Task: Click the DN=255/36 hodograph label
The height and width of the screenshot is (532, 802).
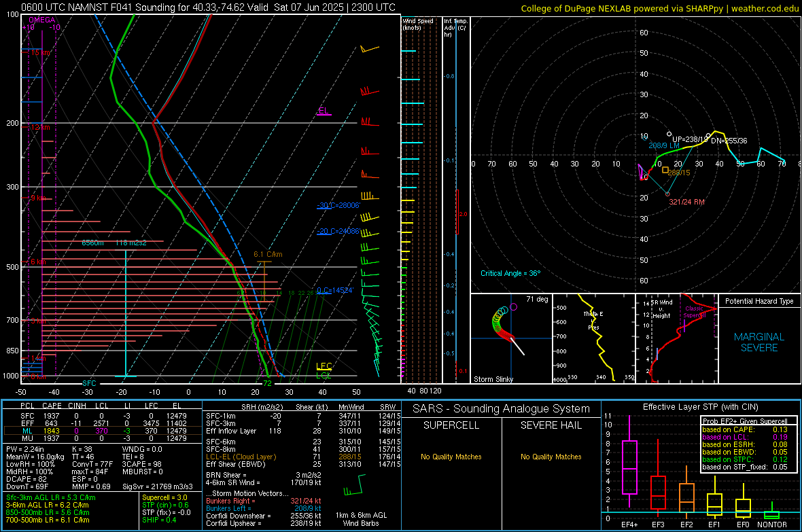Action: pyautogui.click(x=729, y=140)
